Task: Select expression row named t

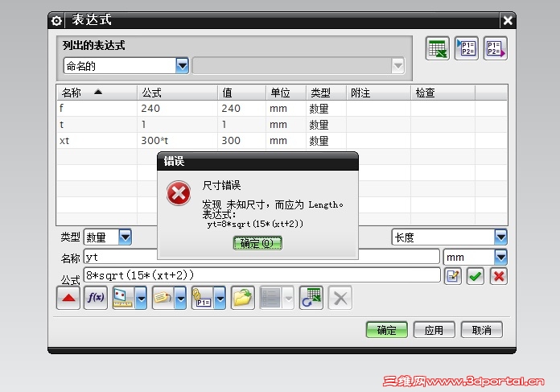Action: (282, 124)
